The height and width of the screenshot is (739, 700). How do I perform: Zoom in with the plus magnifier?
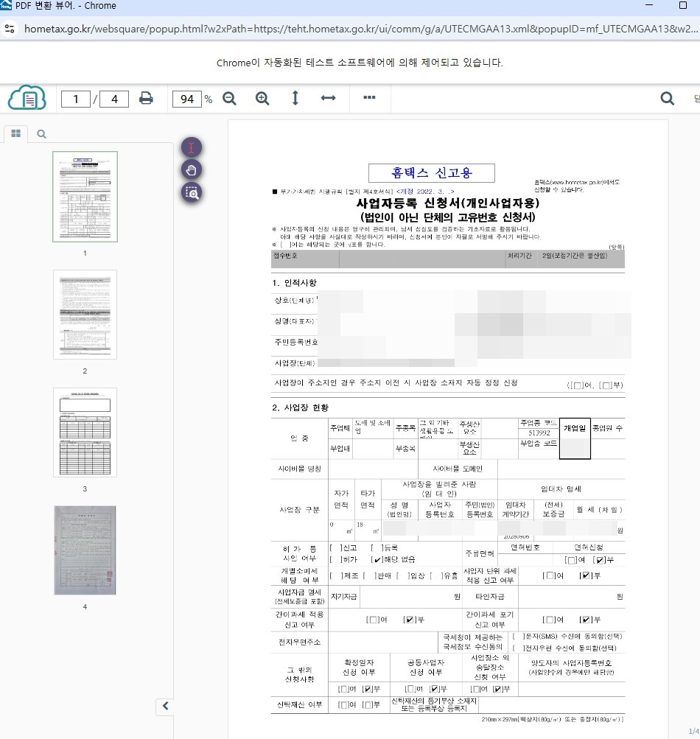point(262,99)
